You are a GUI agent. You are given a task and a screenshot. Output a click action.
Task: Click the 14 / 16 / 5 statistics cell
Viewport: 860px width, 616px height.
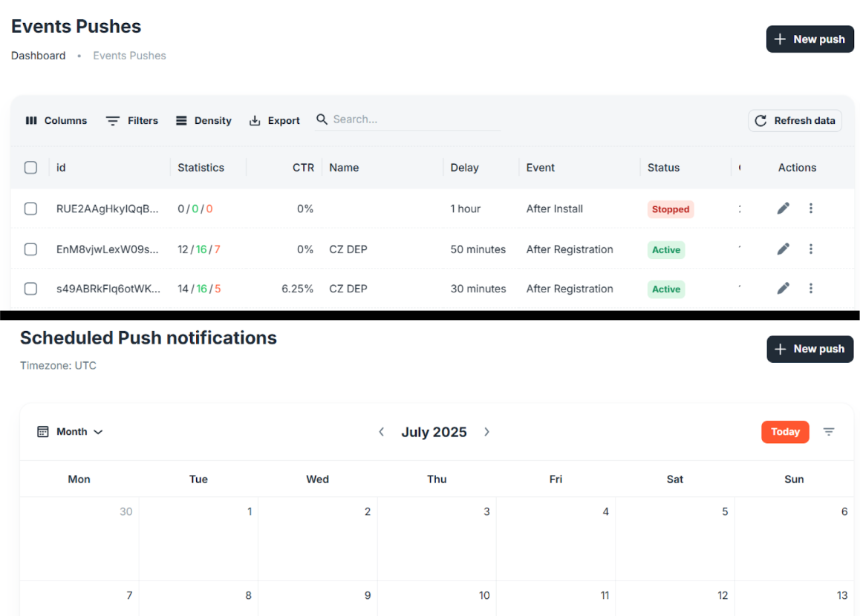[199, 288]
